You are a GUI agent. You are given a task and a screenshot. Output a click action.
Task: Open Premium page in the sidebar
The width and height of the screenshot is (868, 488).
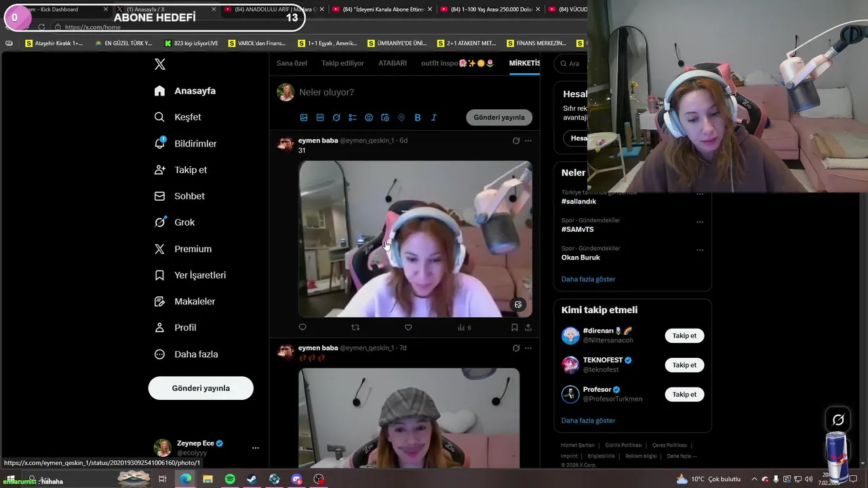(182, 249)
